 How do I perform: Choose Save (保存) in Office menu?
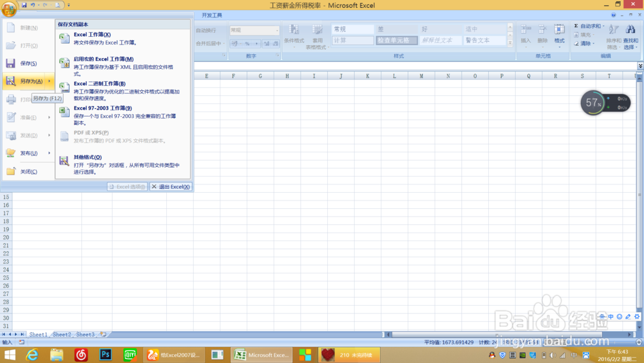click(28, 63)
